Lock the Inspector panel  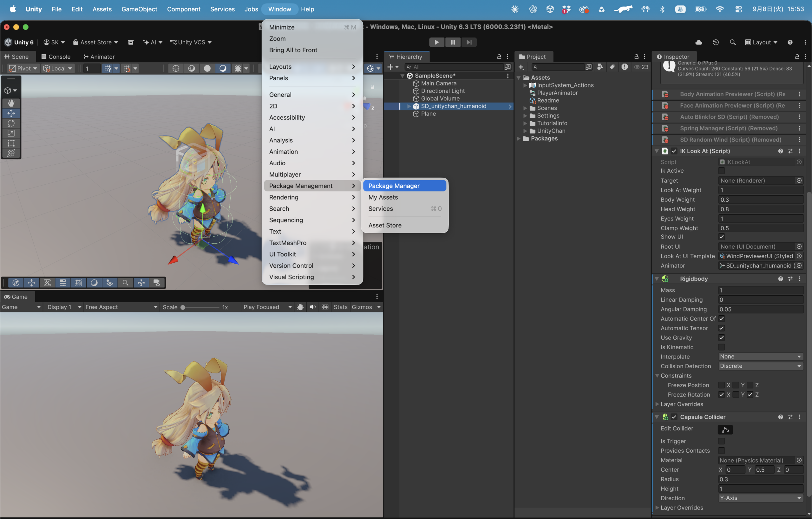pos(797,57)
